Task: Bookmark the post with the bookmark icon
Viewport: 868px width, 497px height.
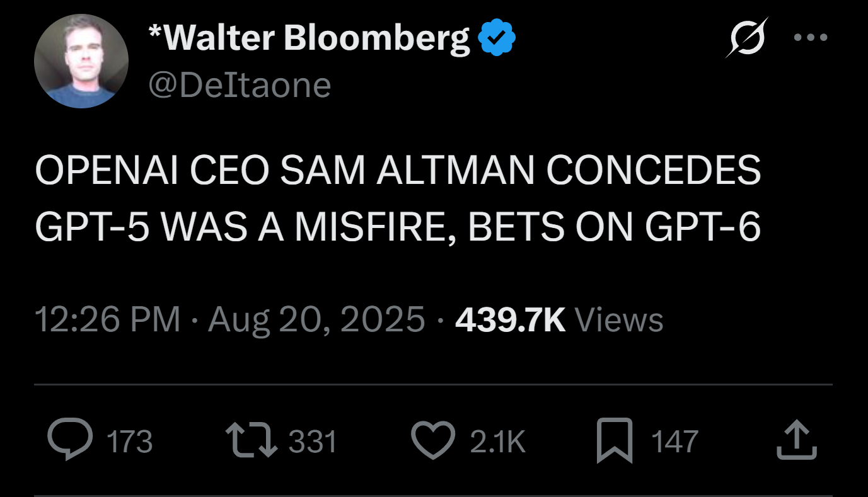Action: coord(614,440)
